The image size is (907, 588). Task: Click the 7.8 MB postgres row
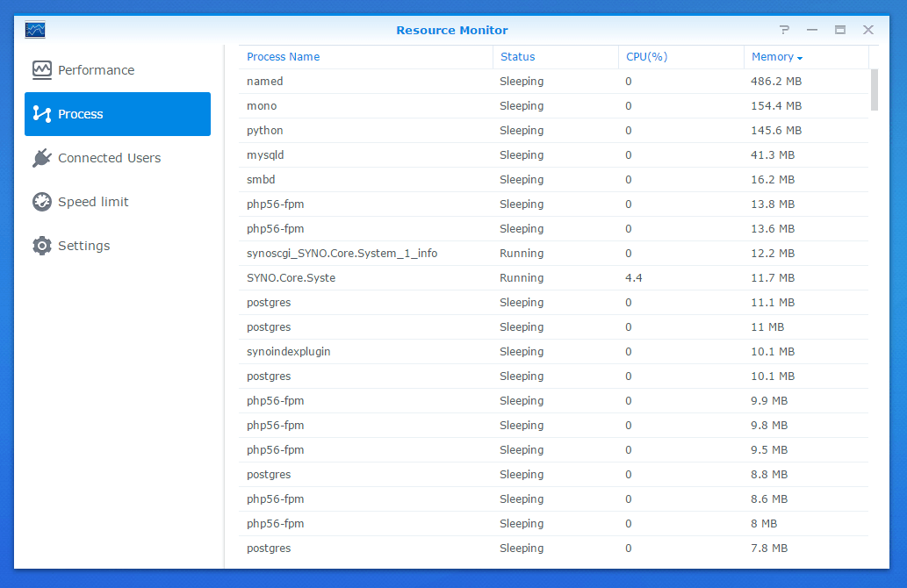pyautogui.click(x=553, y=549)
